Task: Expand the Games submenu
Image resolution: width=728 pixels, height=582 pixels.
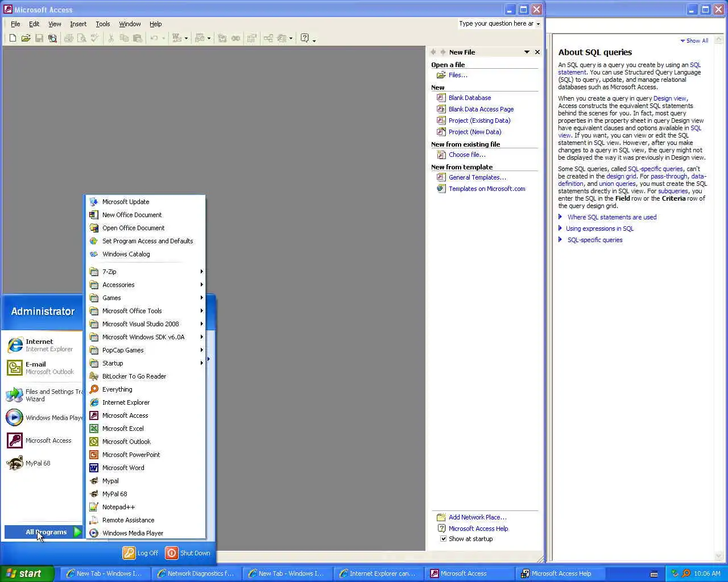Action: click(146, 298)
